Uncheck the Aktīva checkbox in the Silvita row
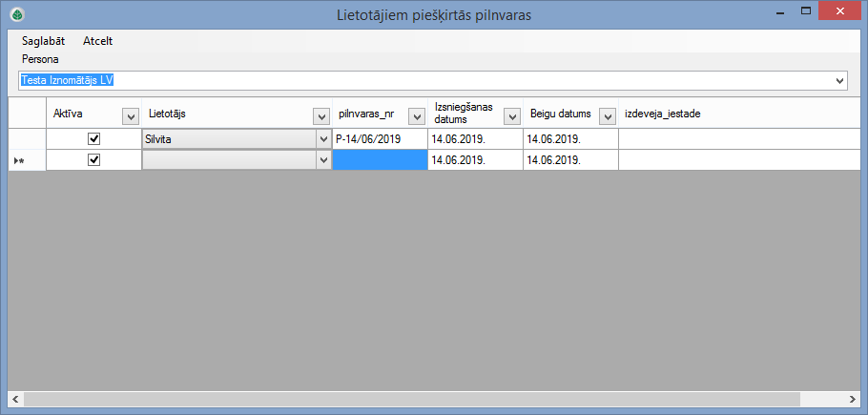The image size is (868, 415). [x=94, y=139]
